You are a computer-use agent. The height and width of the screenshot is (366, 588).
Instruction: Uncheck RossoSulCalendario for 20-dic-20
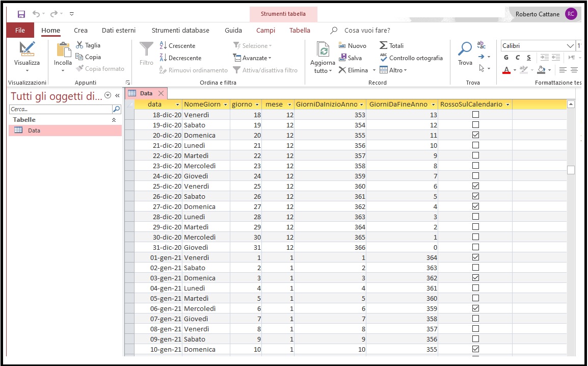coord(475,135)
